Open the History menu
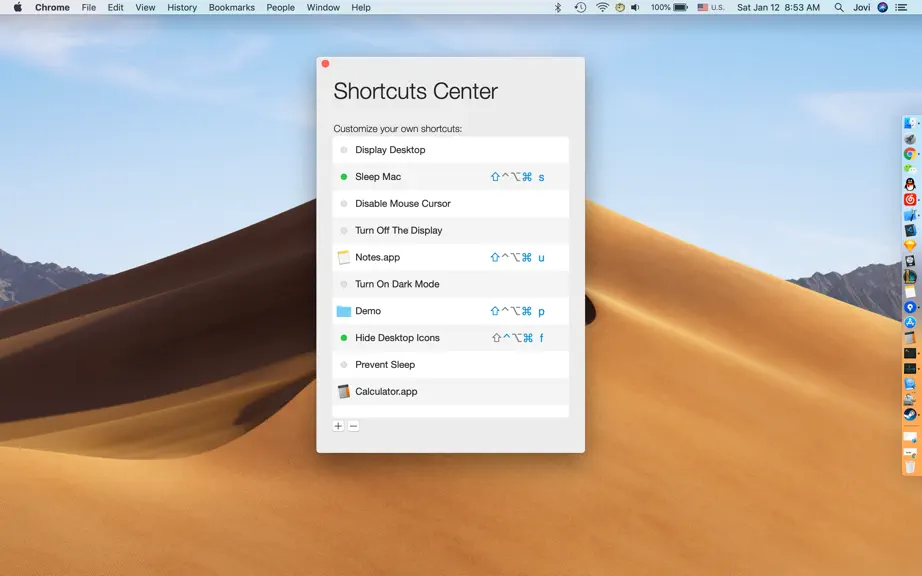Viewport: 922px width, 576px height. 182,8
